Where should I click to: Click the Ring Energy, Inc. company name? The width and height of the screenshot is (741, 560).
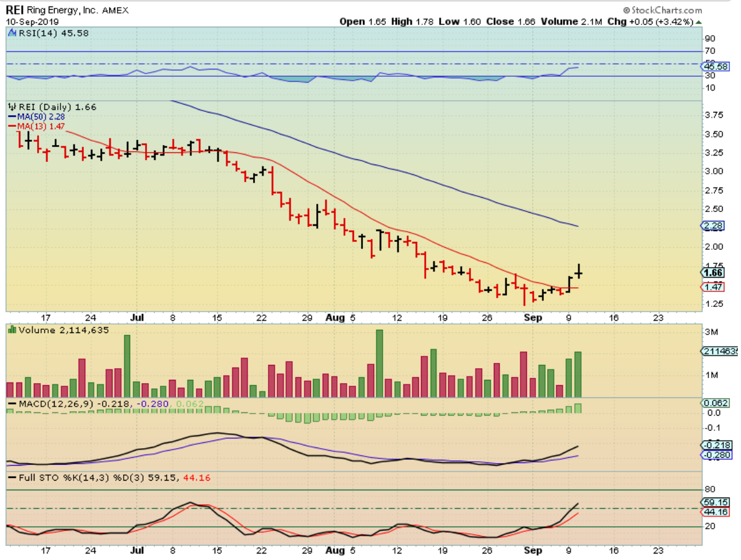[62, 10]
